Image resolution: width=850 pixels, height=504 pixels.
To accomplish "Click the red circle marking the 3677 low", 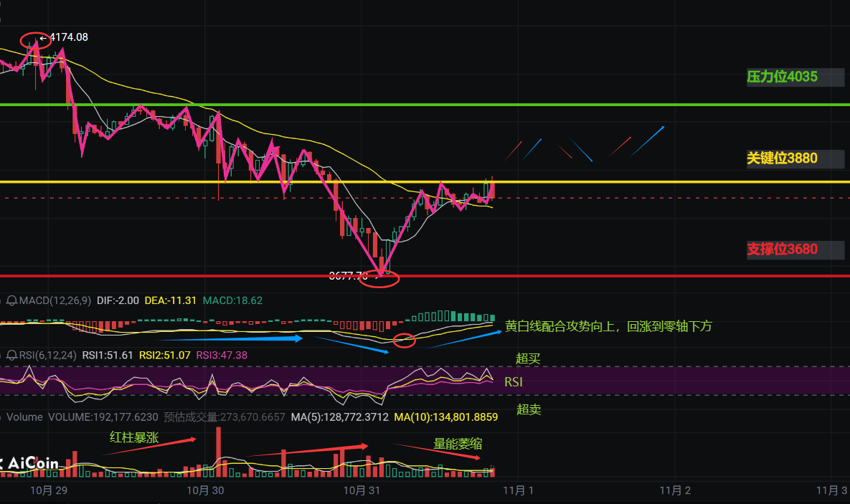I will pyautogui.click(x=379, y=278).
